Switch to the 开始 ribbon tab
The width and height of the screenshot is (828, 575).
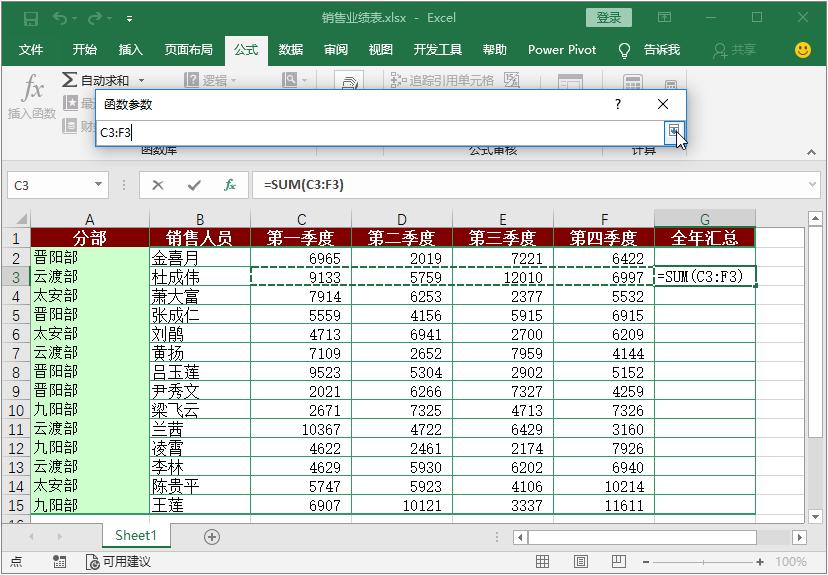[84, 50]
